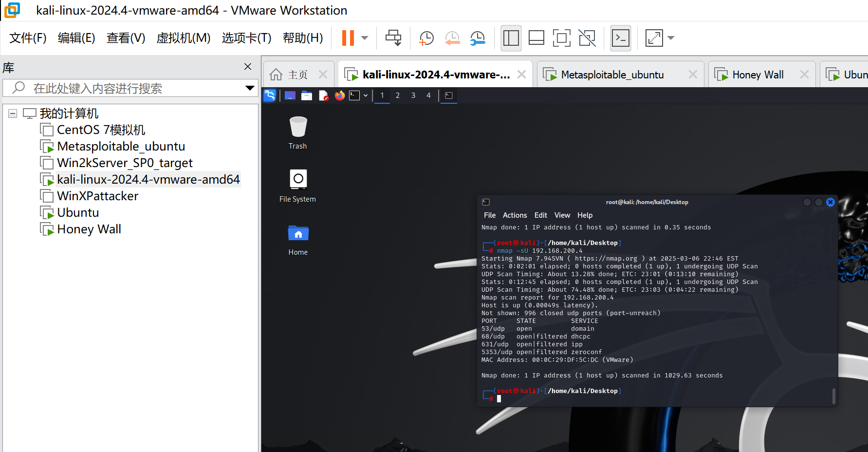Click the show desktop icon in Kali panel
Image resolution: width=868 pixels, height=452 pixels.
coord(290,95)
